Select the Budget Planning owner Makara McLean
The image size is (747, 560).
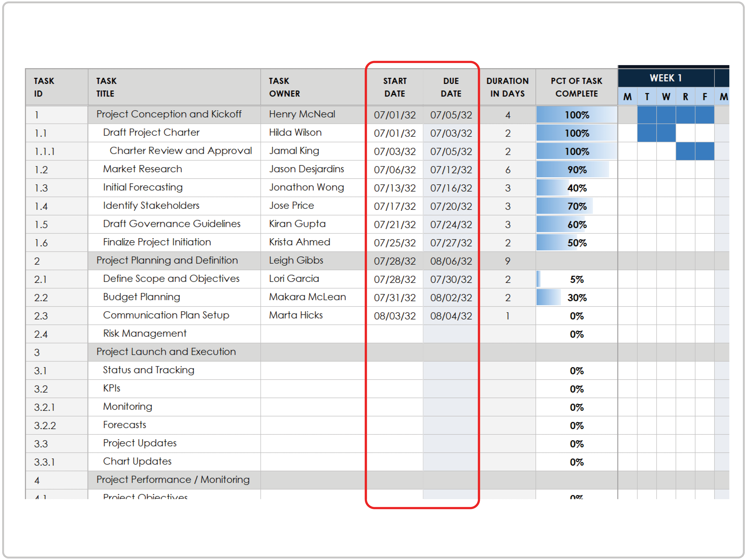(x=307, y=297)
